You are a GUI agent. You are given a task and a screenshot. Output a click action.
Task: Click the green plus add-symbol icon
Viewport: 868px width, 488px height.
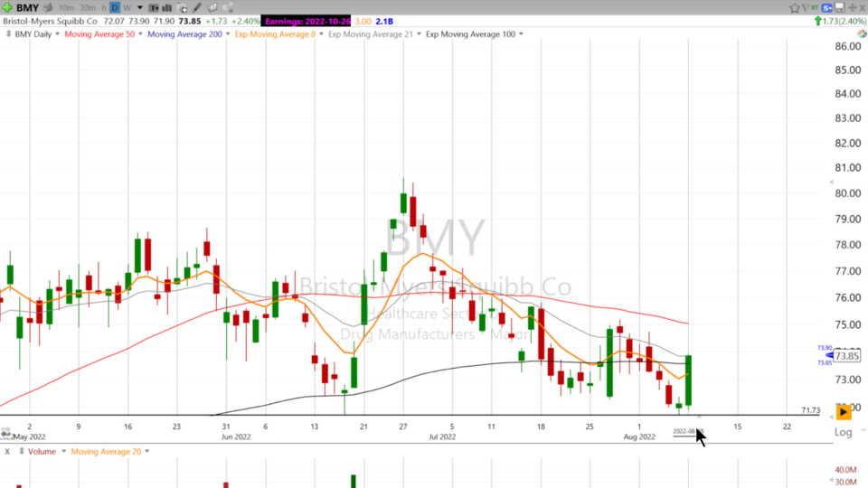point(7,8)
